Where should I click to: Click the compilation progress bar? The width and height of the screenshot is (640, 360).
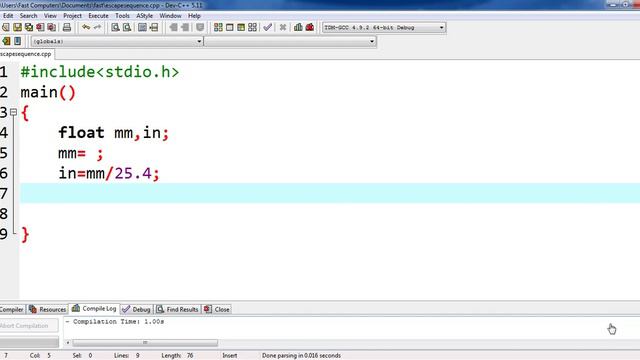[29, 342]
